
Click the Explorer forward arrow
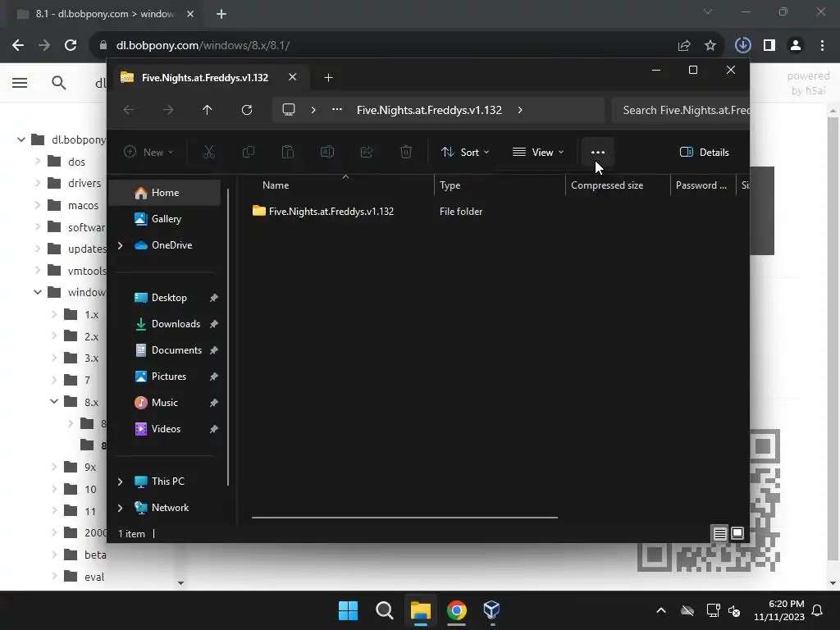point(168,110)
